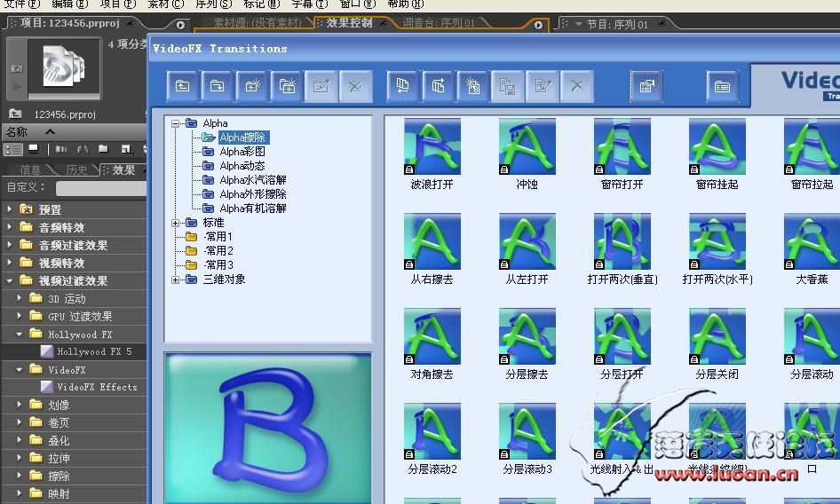Open the effect controls panel flyout menu
The height and width of the screenshot is (504, 840).
coord(538,25)
